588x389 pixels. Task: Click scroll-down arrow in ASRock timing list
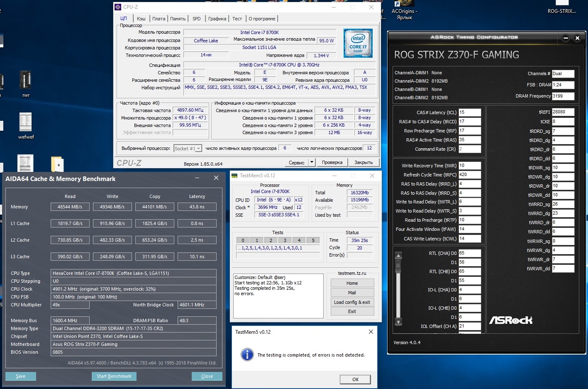point(398,322)
